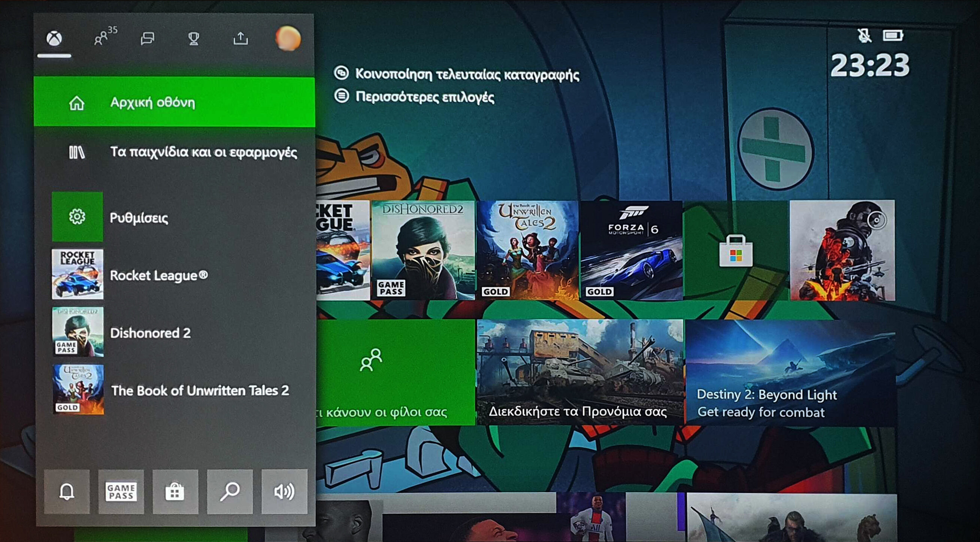
Task: Select Αρχική οθόνη menu item
Action: [174, 102]
